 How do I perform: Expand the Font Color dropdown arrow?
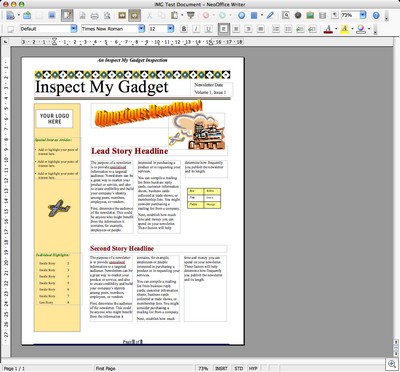click(336, 29)
